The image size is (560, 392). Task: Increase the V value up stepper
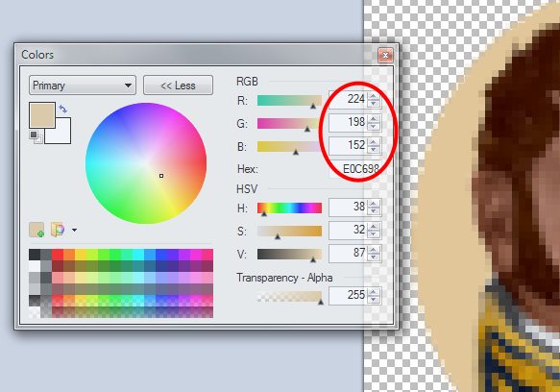374,250
